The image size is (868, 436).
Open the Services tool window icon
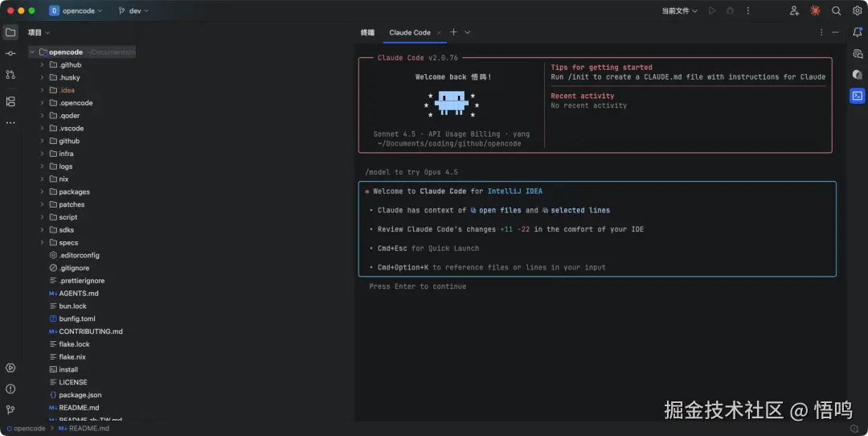pos(10,368)
